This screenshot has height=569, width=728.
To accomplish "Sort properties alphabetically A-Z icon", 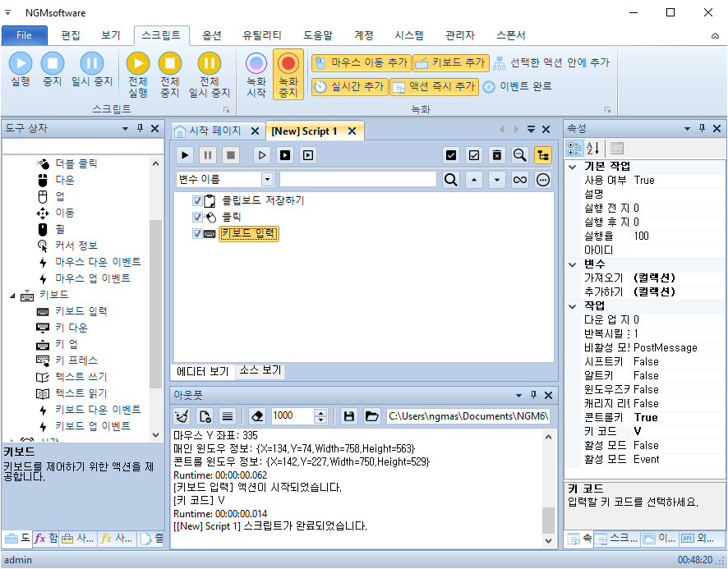I will pyautogui.click(x=593, y=149).
